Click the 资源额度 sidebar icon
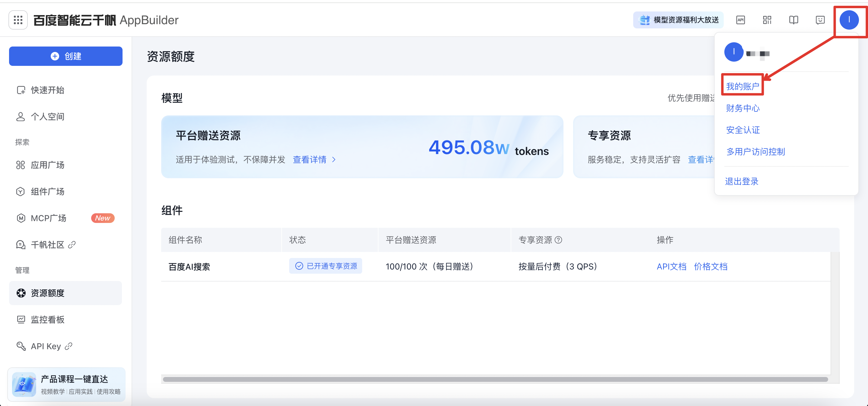868x406 pixels. coord(21,293)
